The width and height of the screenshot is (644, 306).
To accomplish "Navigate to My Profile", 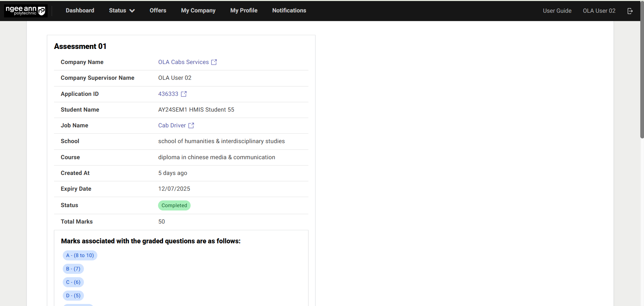I will pyautogui.click(x=244, y=10).
